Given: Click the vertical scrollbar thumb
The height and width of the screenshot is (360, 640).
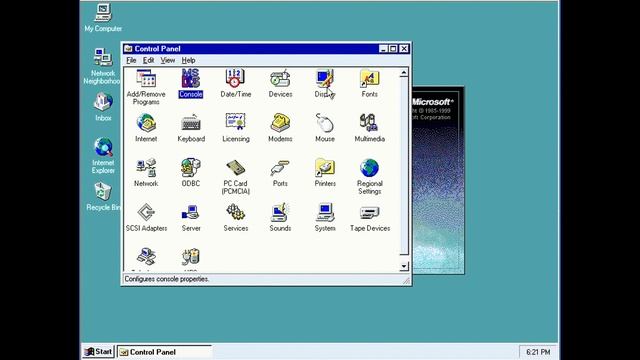Looking at the screenshot, I should pyautogui.click(x=403, y=166).
